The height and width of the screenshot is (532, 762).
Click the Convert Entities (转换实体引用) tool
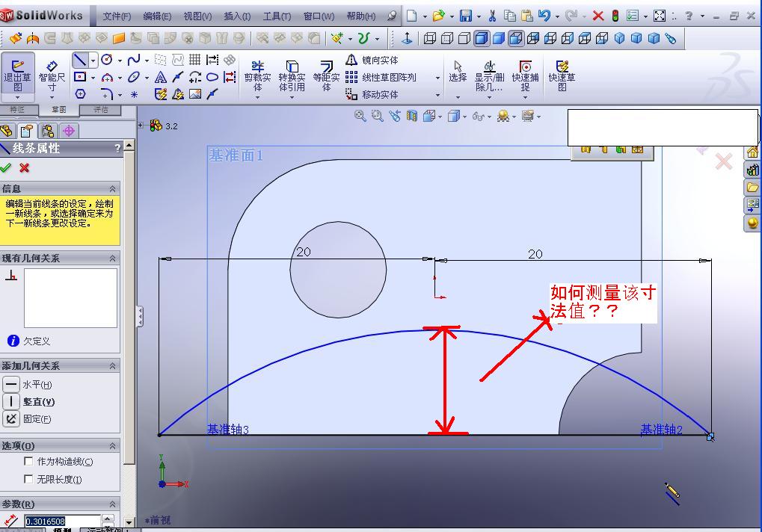[x=292, y=76]
